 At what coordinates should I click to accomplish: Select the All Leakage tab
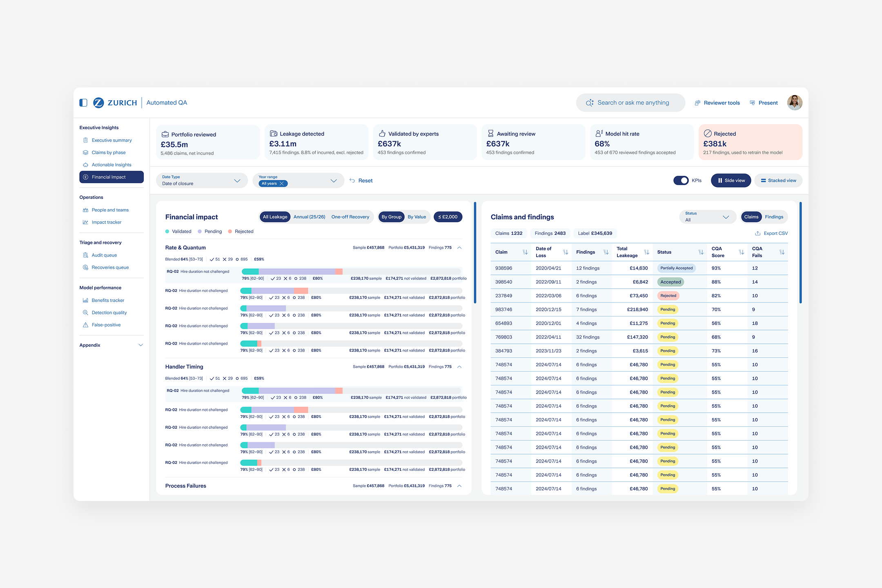point(275,217)
